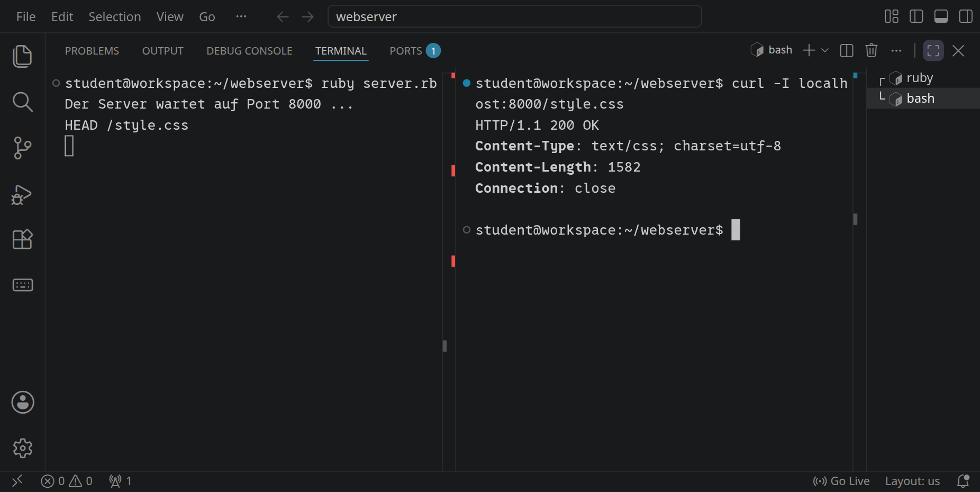Click the forwarded ports status item
Image resolution: width=980 pixels, height=492 pixels.
120,481
